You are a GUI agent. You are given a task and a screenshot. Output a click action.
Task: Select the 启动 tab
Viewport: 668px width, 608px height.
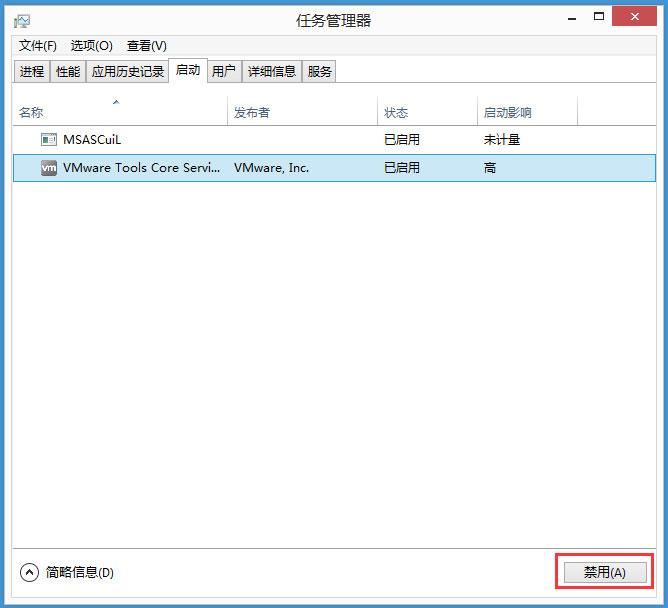click(x=188, y=70)
